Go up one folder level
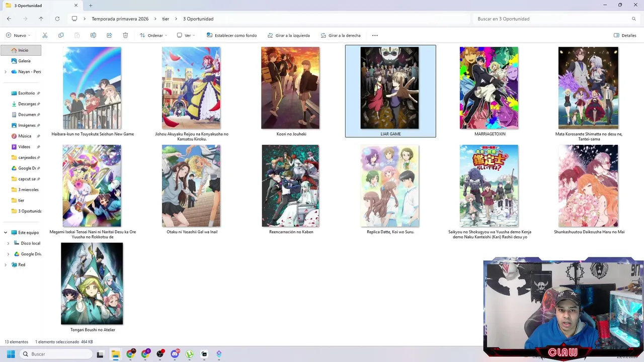Image resolution: width=644 pixels, height=362 pixels. tap(41, 19)
